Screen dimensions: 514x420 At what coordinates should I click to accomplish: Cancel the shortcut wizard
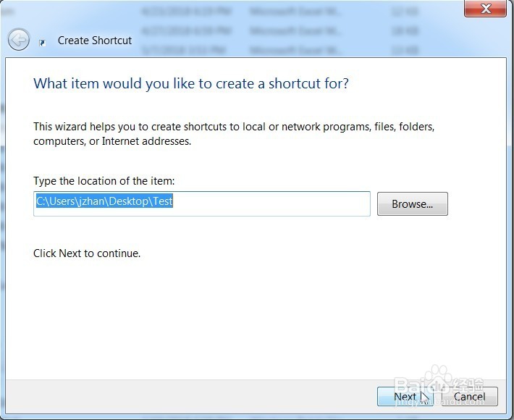[469, 396]
